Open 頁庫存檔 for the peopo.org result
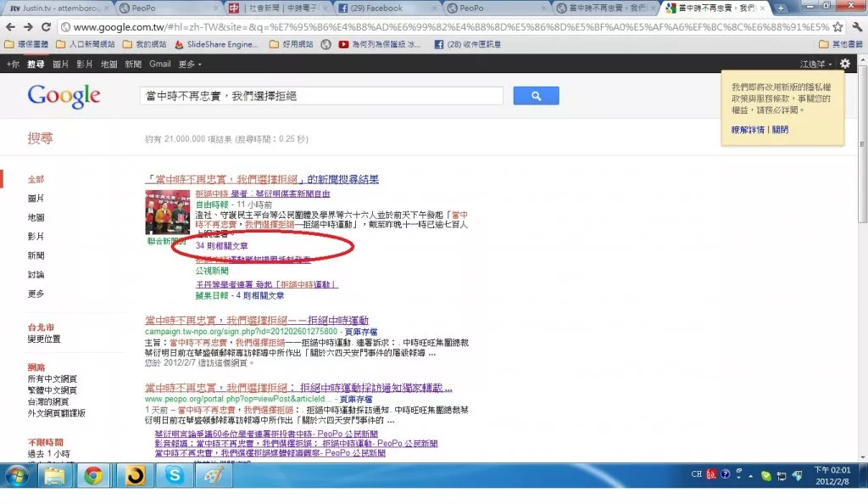 356,399
